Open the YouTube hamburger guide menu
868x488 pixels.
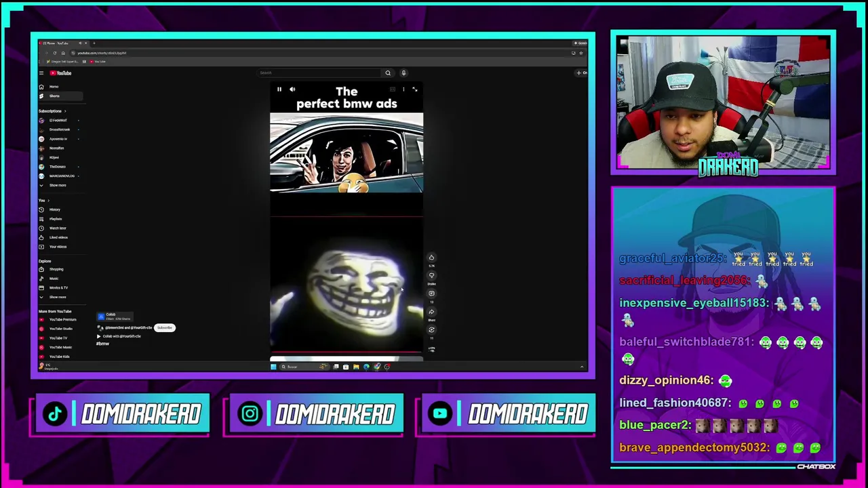point(41,73)
